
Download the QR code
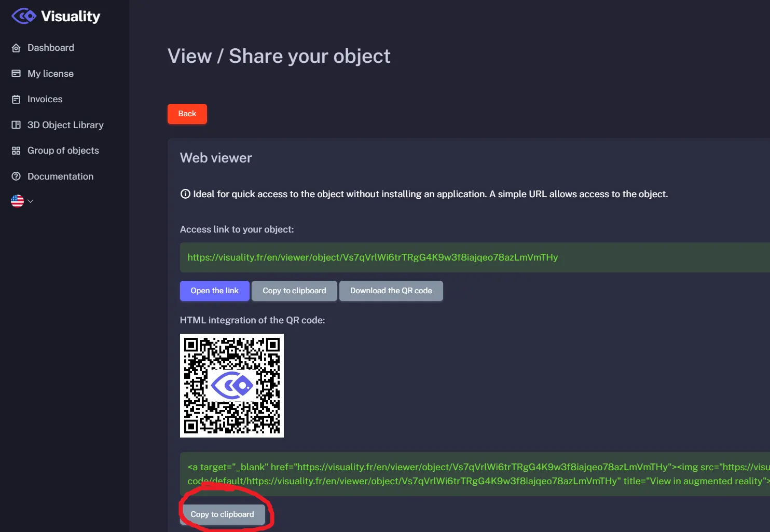391,291
